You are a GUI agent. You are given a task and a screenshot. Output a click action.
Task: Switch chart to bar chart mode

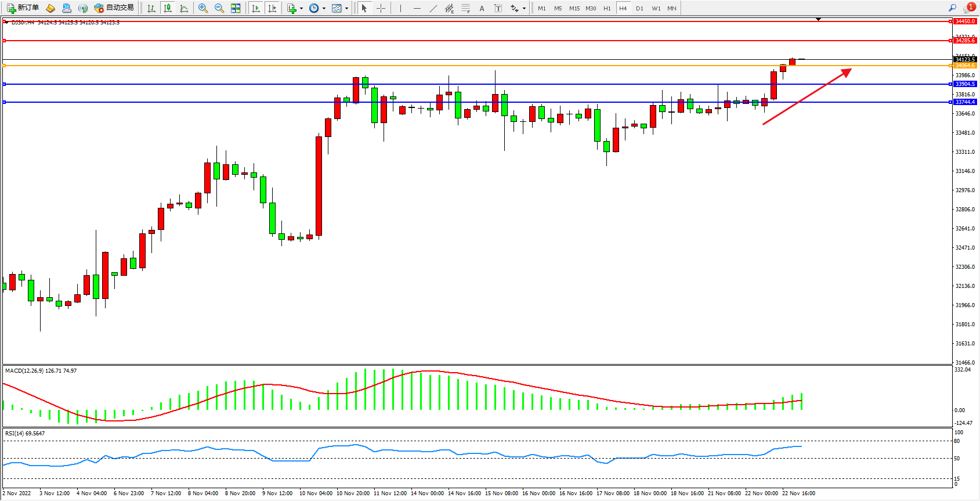(x=151, y=8)
